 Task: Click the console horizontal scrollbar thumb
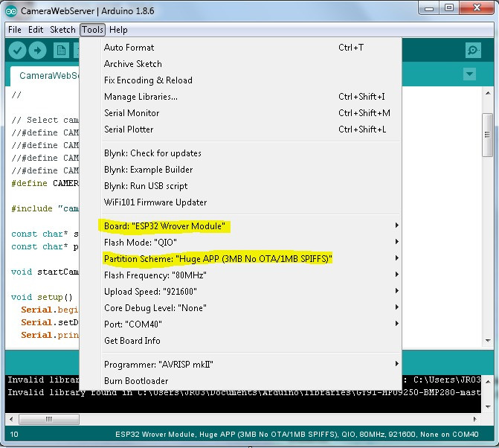49,419
